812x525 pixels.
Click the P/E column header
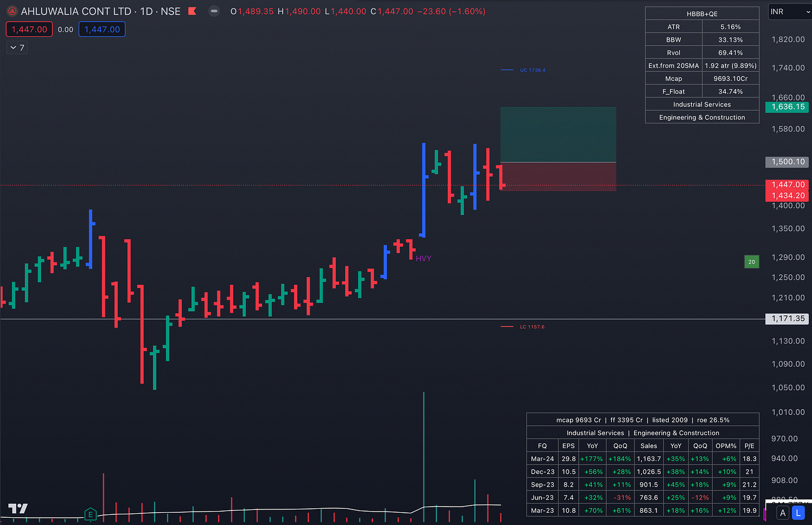tap(750, 446)
